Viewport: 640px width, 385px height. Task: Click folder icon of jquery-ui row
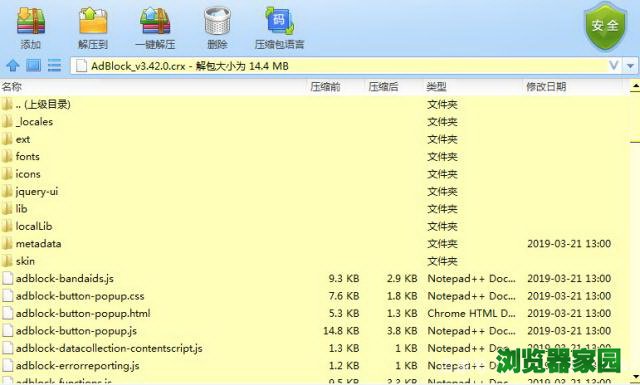[x=7, y=191]
